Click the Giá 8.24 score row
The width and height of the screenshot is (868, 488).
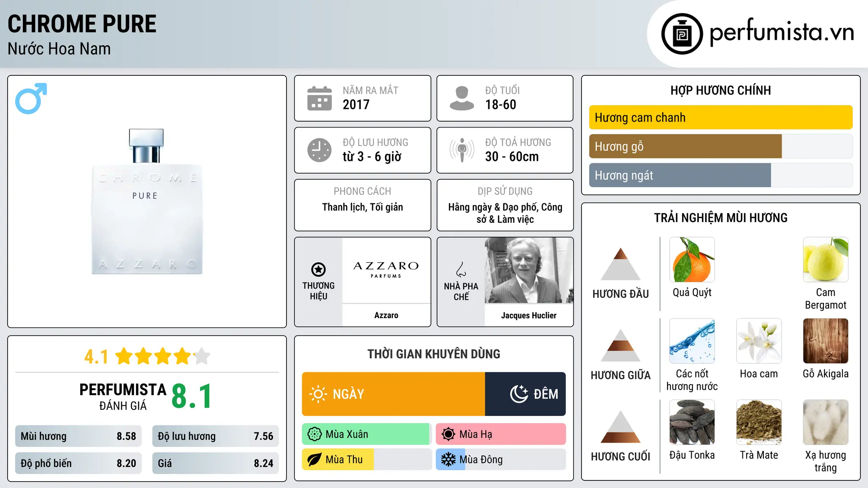click(215, 463)
